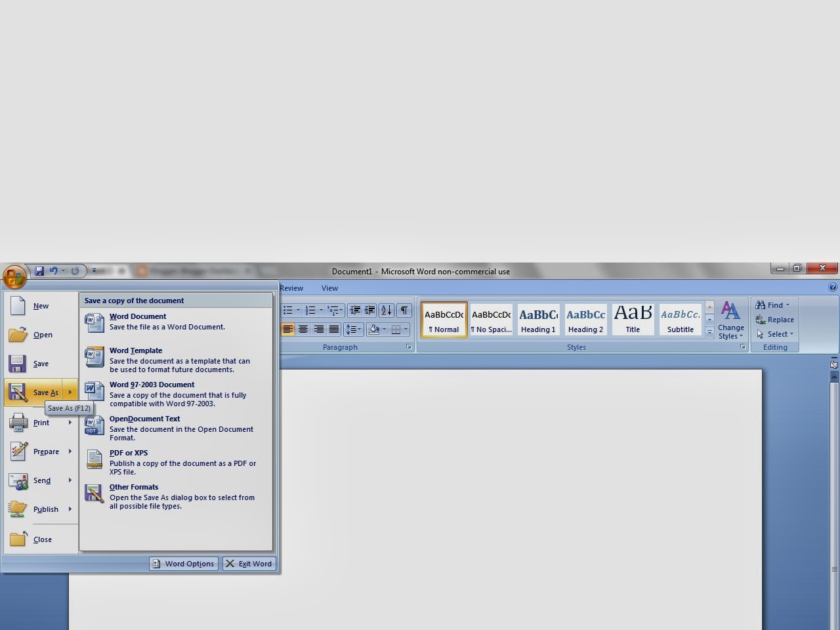Select the Bullets list icon
Image resolution: width=840 pixels, height=630 pixels.
point(287,310)
